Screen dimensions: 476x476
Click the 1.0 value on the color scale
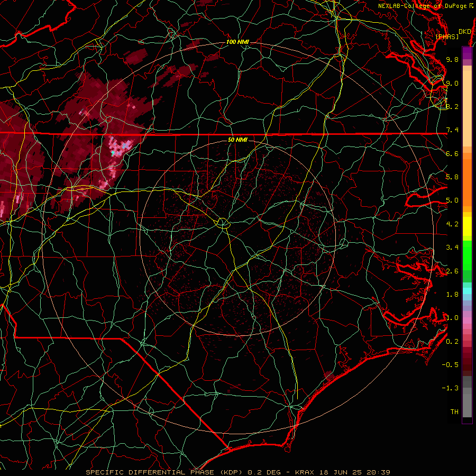tap(452, 318)
